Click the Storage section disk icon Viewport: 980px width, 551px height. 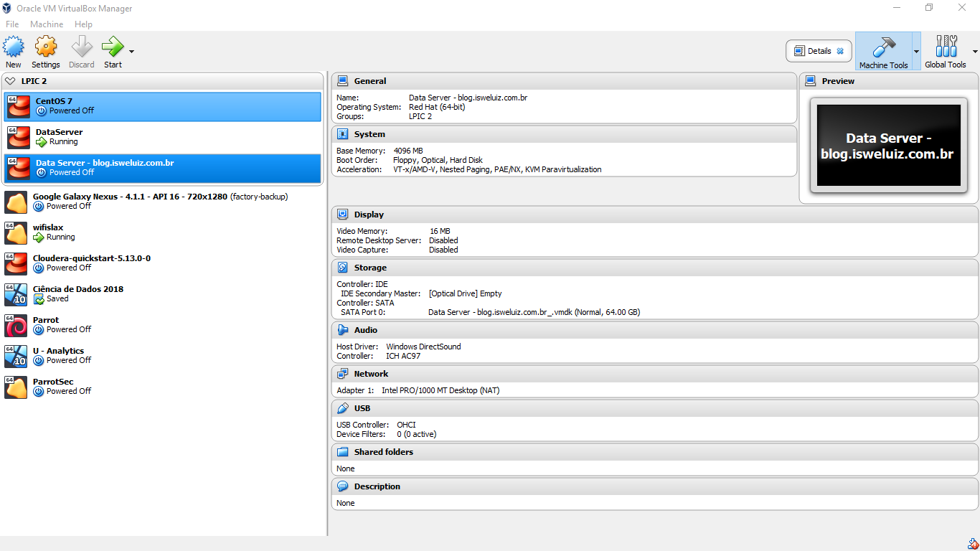[343, 268]
